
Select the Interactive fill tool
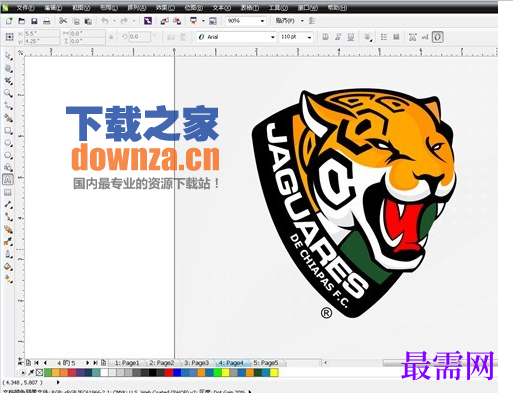[x=8, y=279]
